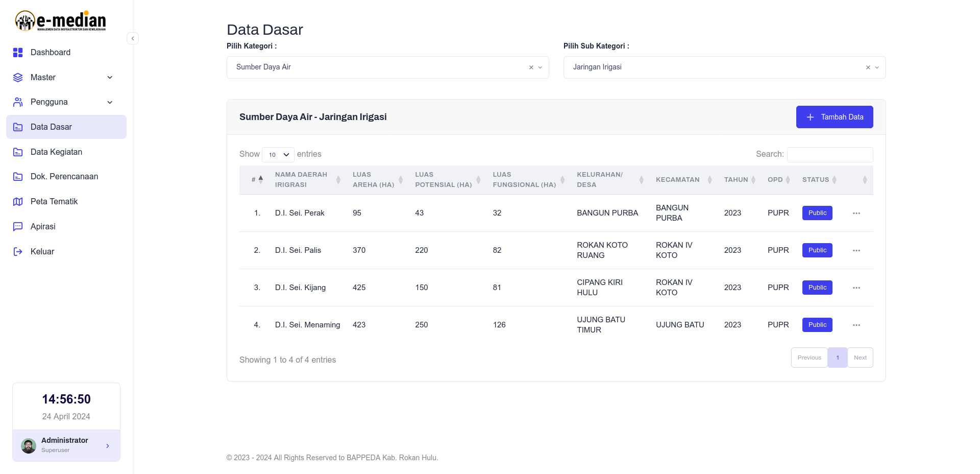Click the Apirasi chat bubble icon

(x=18, y=227)
